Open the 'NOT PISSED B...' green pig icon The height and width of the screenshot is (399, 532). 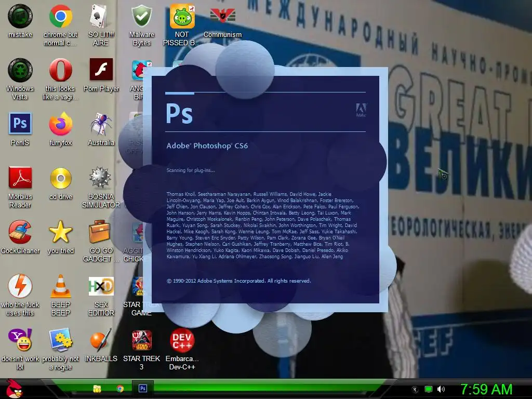182,16
